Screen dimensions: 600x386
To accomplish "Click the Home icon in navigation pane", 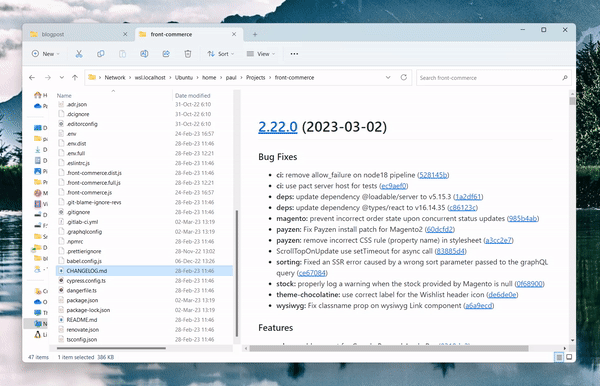I will (x=38, y=95).
